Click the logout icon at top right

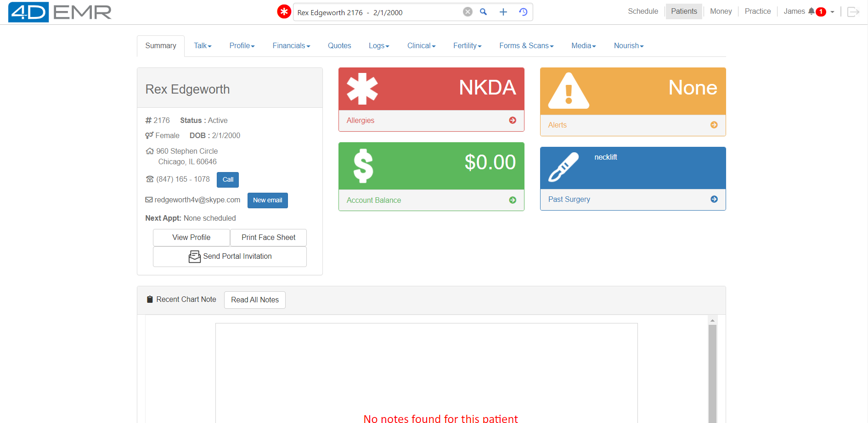(x=853, y=11)
